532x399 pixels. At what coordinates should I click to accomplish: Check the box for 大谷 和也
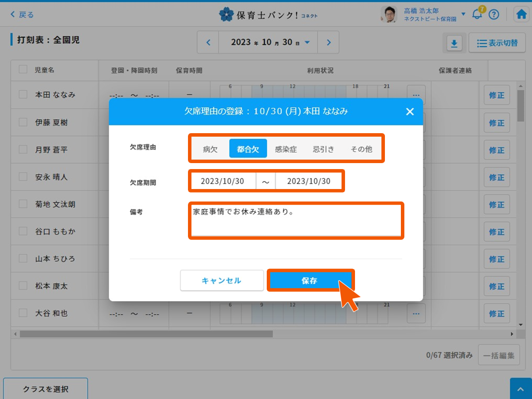coord(23,313)
